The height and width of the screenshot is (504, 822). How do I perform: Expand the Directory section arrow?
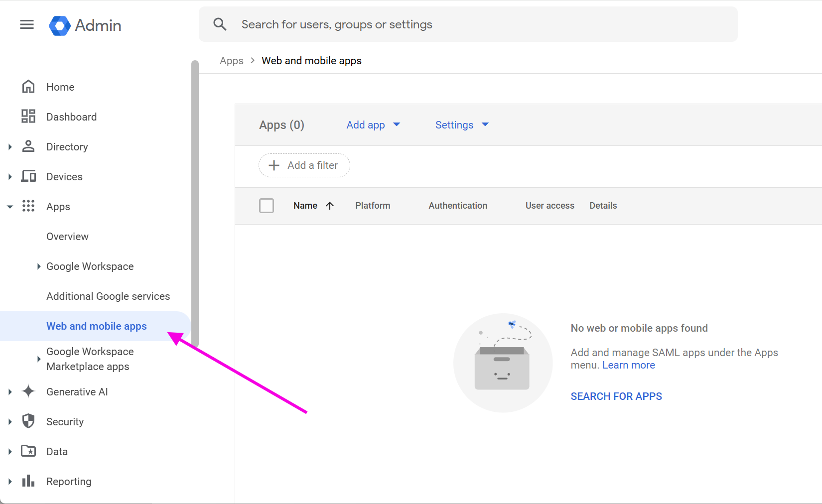point(10,147)
